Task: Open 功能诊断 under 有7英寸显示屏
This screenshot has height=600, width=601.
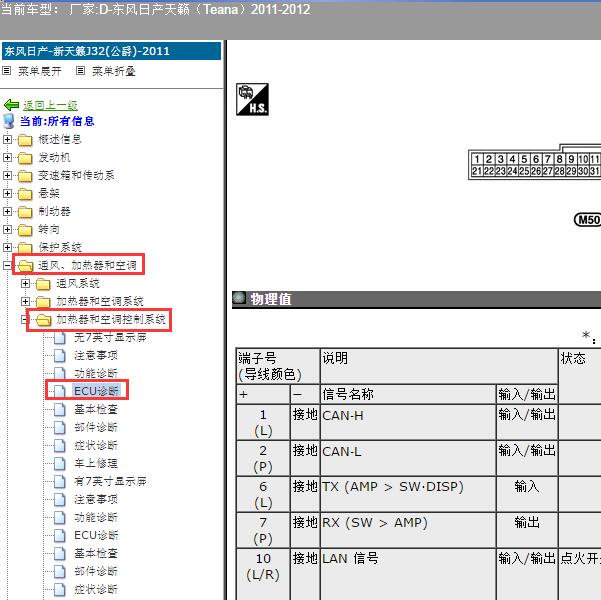Action: point(96,517)
